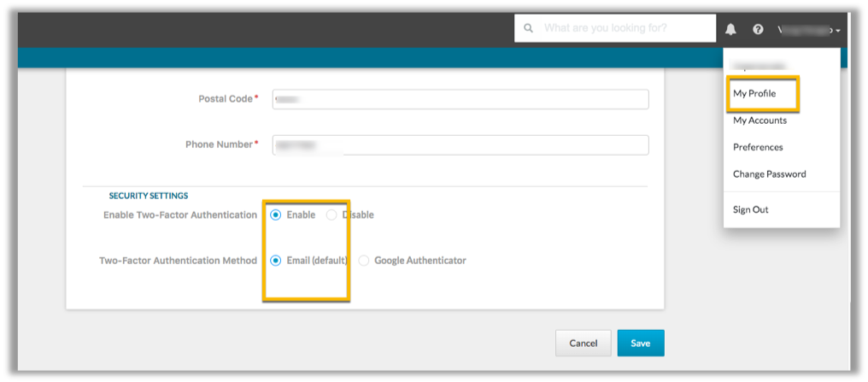This screenshot has width=868, height=382.
Task: Click Sign Out in the menu
Action: [750, 209]
